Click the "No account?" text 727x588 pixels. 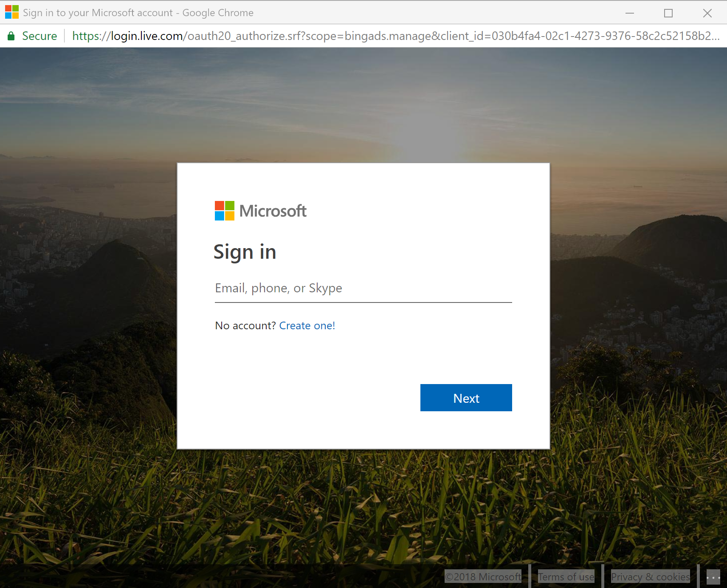point(245,325)
